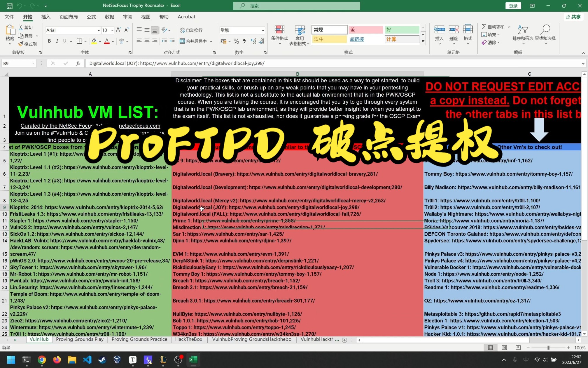Click Delete cells (删除) icon
The width and height of the screenshot is (588, 368).
(x=453, y=30)
